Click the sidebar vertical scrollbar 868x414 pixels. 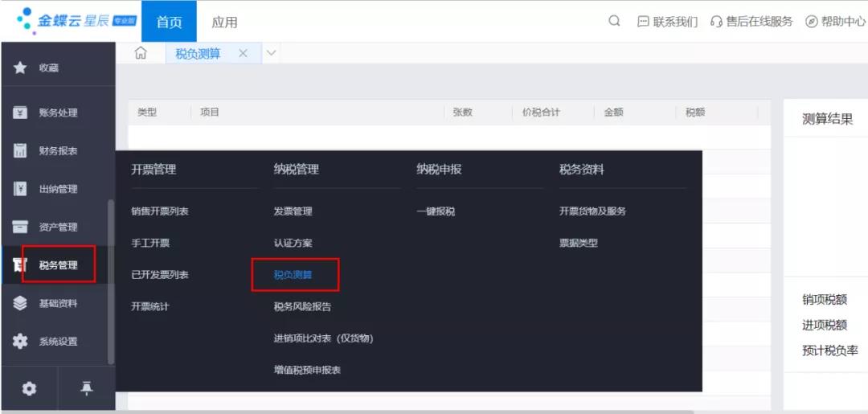coord(111,281)
